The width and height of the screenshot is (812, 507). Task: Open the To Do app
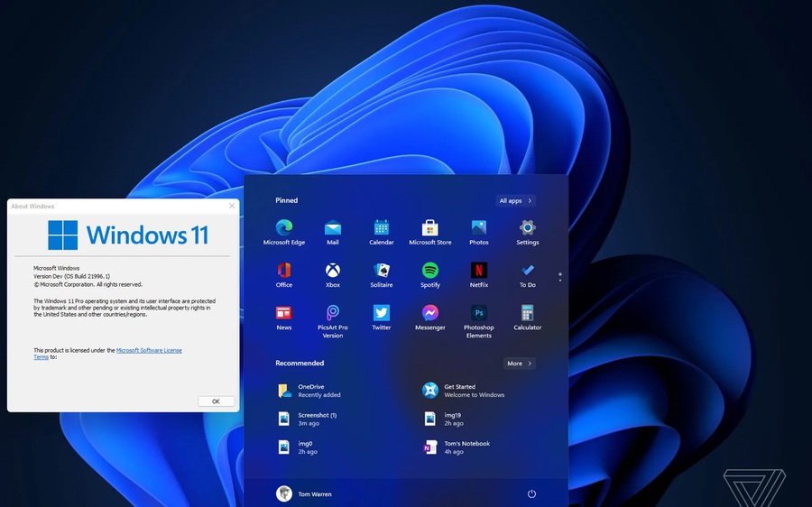coord(527,275)
